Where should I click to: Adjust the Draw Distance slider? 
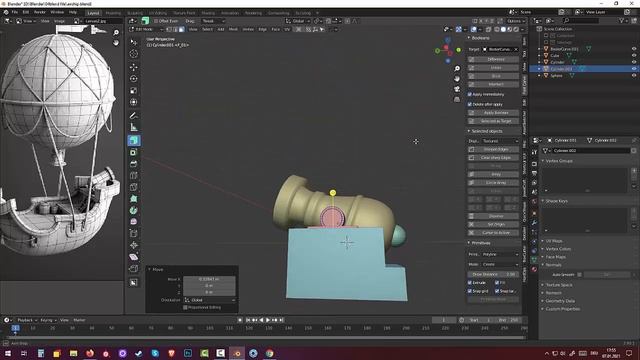pyautogui.click(x=493, y=274)
